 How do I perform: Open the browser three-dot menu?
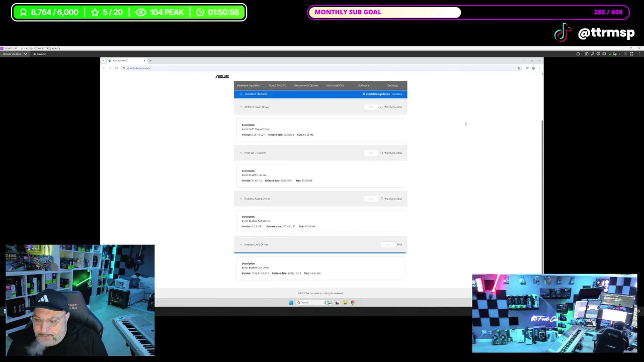coord(540,68)
